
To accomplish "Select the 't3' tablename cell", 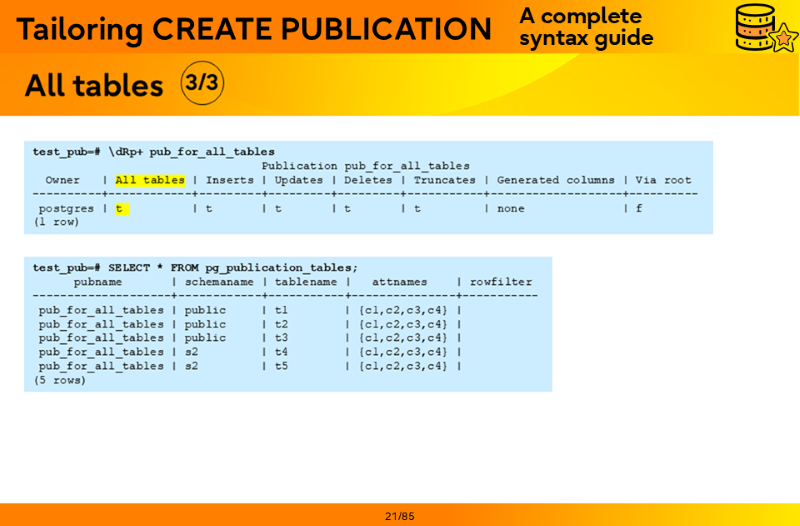I will pyautogui.click(x=281, y=338).
